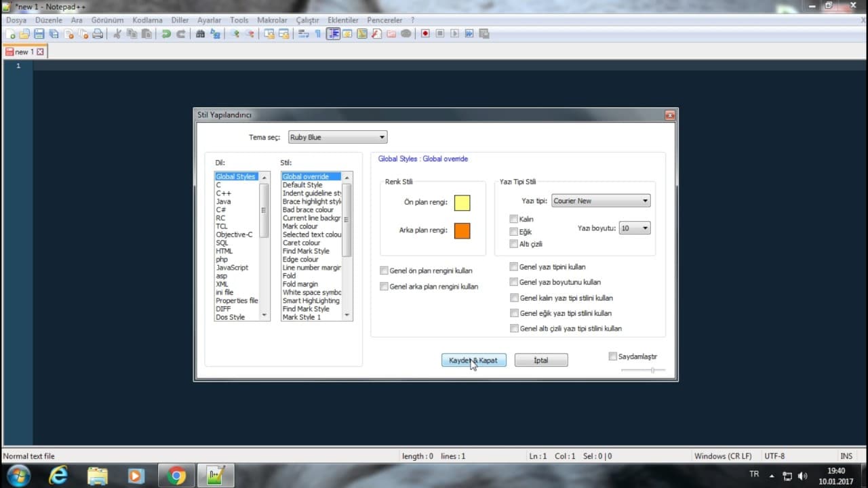Open the Ayarlar menu

pyautogui.click(x=209, y=20)
